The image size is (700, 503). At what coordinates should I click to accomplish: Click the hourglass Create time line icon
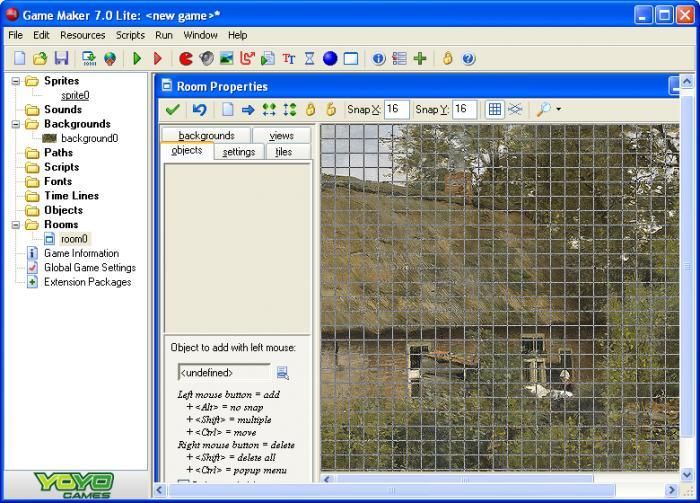(309, 59)
